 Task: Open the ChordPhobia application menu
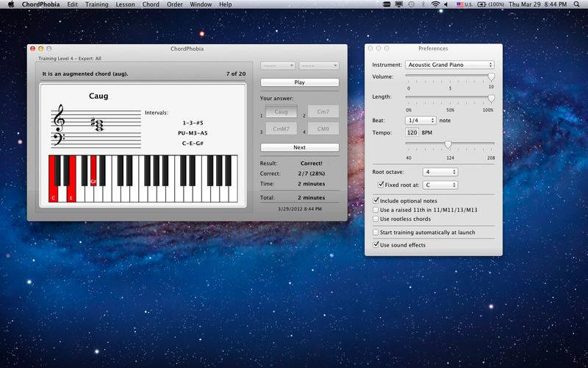40,4
